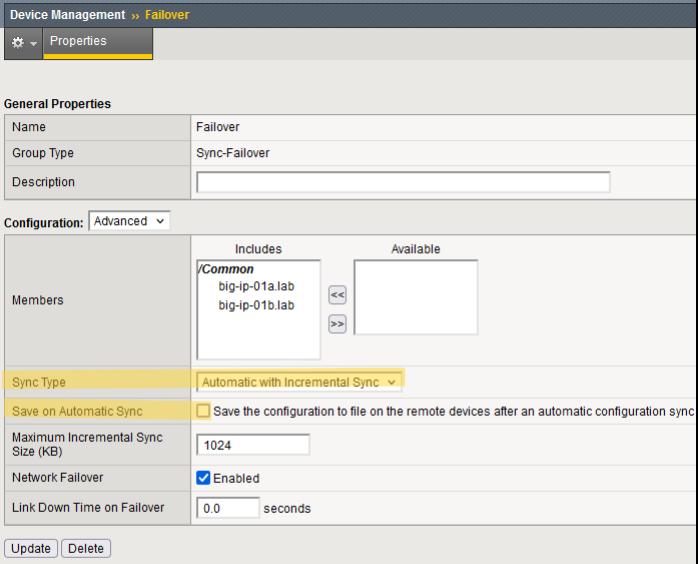
Task: Click the Failover breadcrumb title
Action: click(167, 15)
